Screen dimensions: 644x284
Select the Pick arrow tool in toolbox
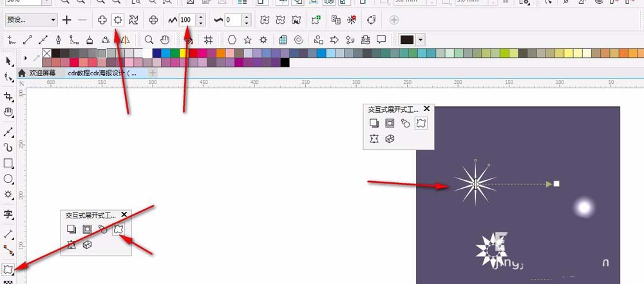[x=8, y=61]
